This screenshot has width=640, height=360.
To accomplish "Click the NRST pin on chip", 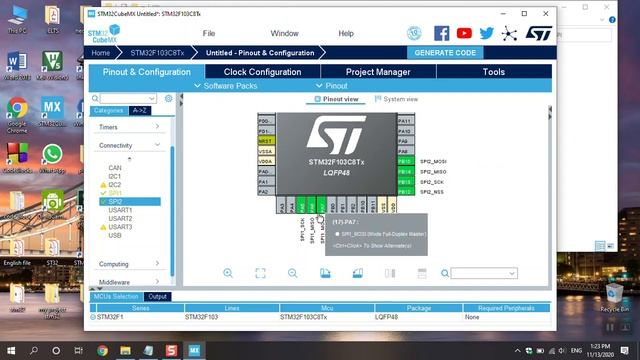I will pyautogui.click(x=266, y=141).
